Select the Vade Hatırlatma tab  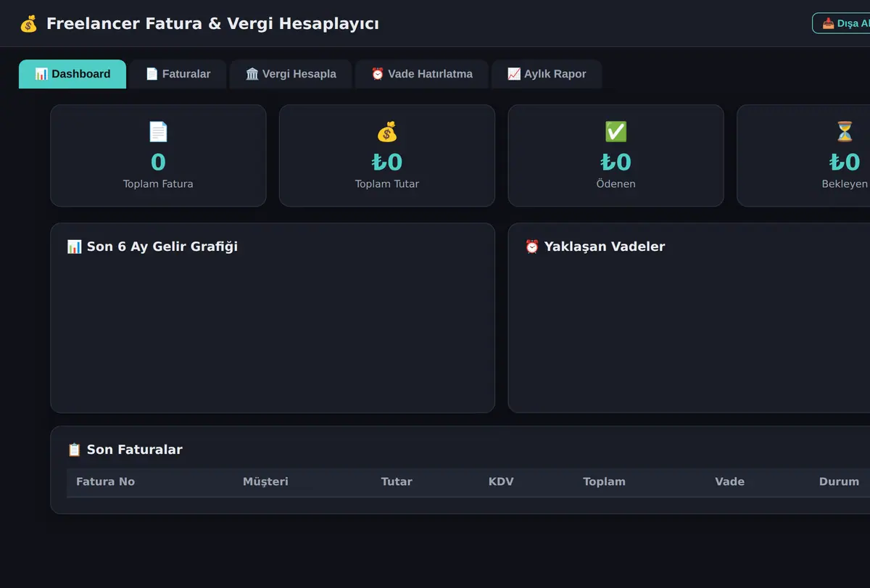[x=422, y=74]
